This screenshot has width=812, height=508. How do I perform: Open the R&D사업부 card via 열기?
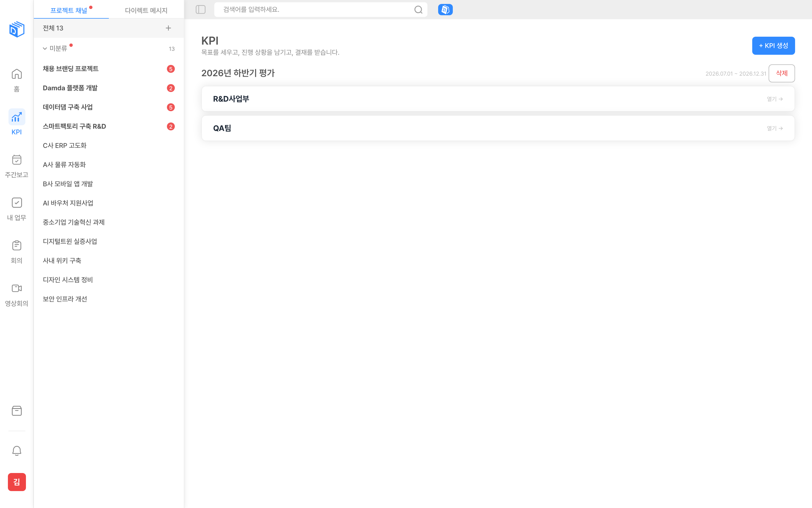coord(775,99)
